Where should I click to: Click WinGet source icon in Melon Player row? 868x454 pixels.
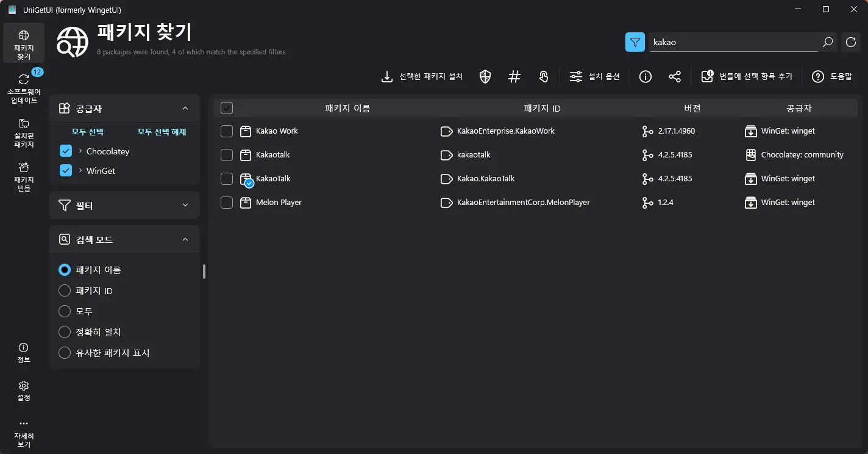point(751,203)
